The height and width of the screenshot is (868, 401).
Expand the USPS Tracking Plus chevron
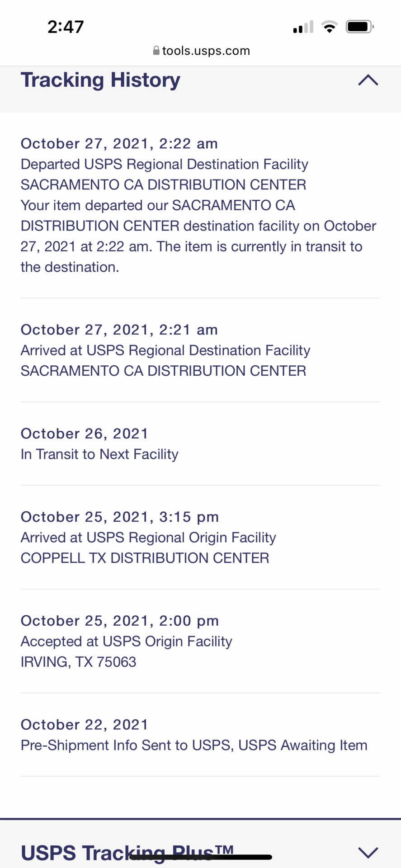pyautogui.click(x=368, y=853)
